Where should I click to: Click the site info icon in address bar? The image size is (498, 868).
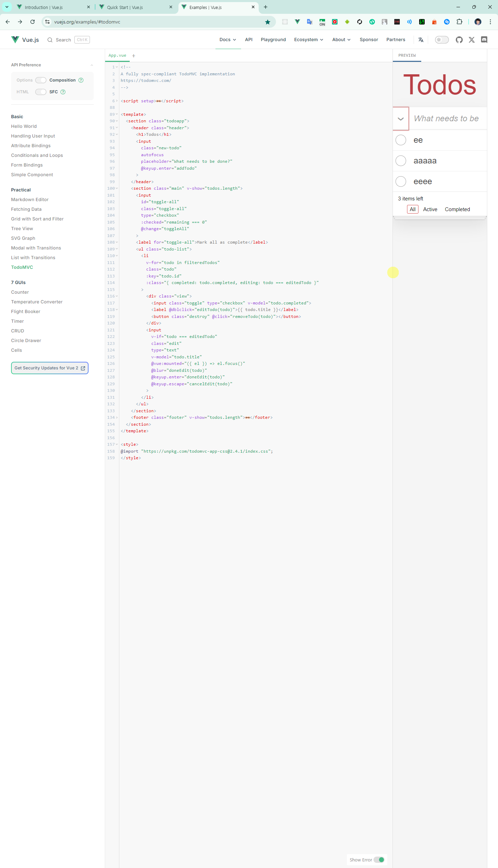[x=47, y=22]
